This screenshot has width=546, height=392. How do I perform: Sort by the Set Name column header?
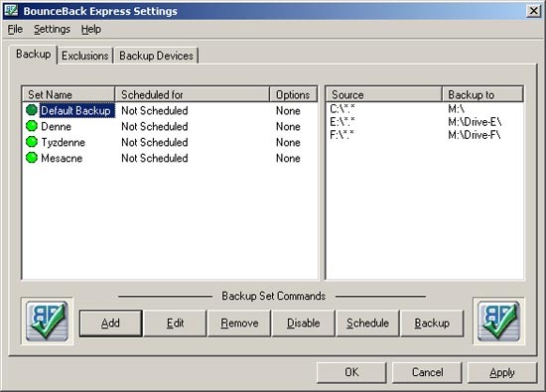68,94
